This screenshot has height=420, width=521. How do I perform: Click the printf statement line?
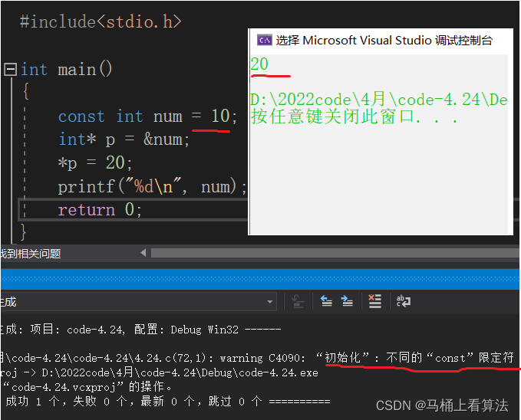[x=152, y=186]
